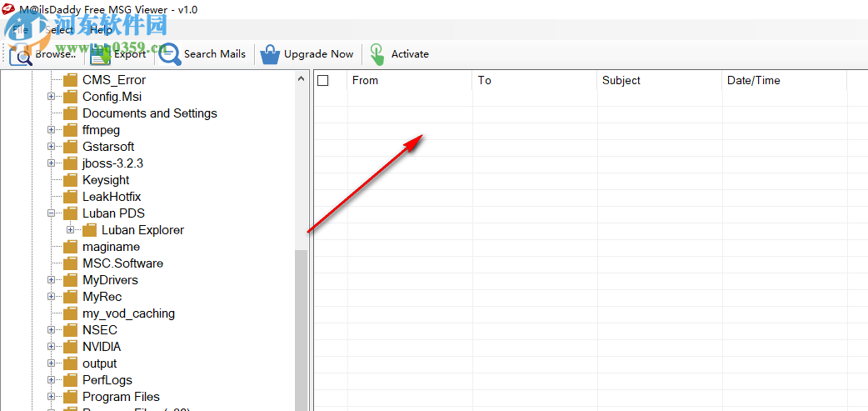
Task: Select the Luban Explorer folder name
Action: pos(142,230)
